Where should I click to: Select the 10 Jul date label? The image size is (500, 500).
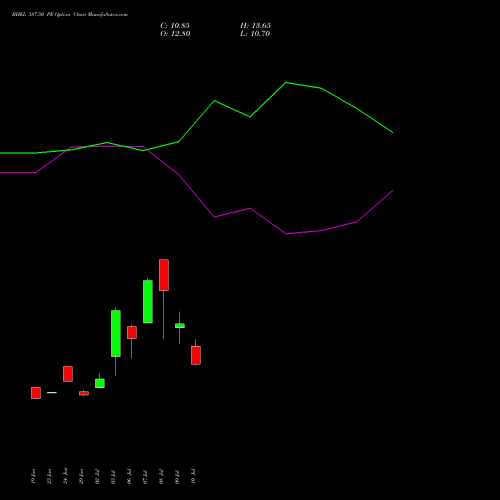(x=193, y=476)
